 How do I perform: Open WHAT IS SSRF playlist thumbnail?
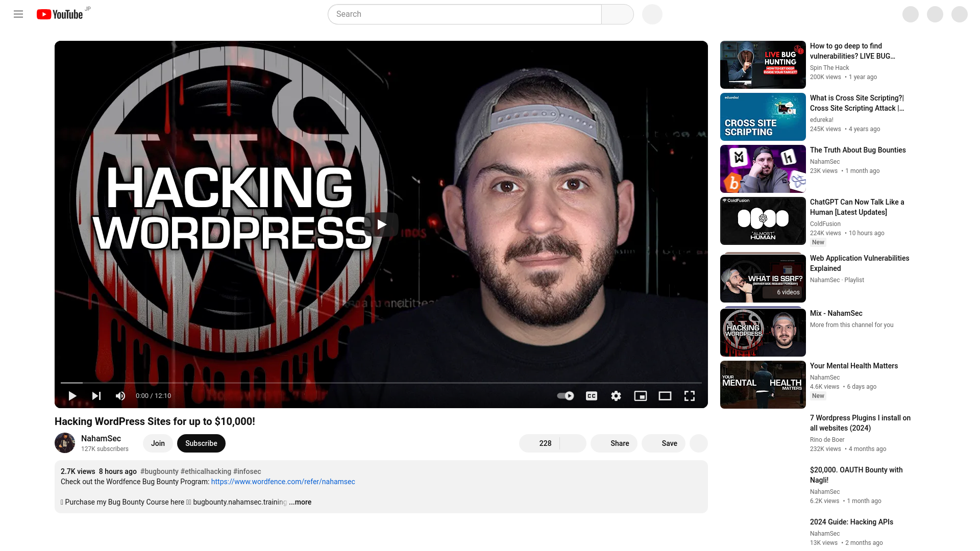point(763,278)
